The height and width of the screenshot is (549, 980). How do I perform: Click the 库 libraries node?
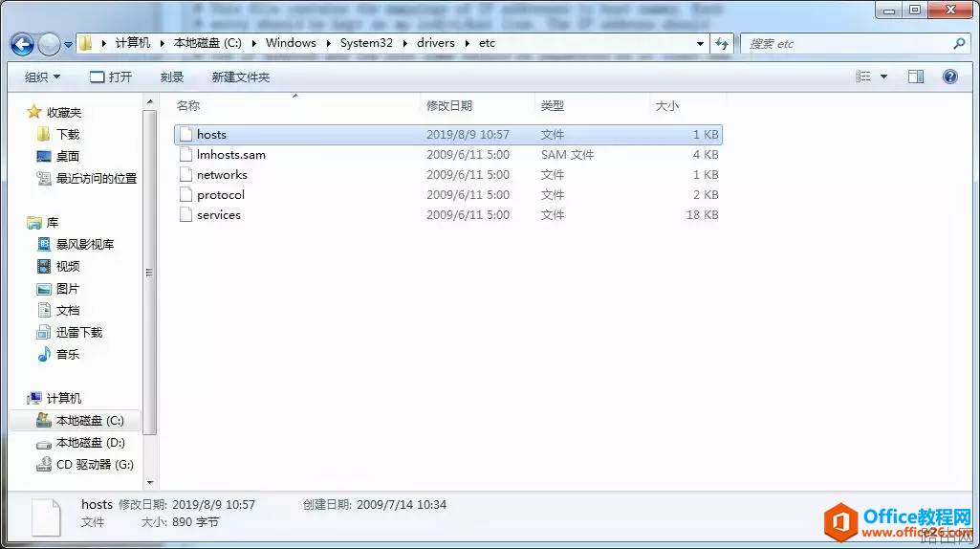point(52,222)
